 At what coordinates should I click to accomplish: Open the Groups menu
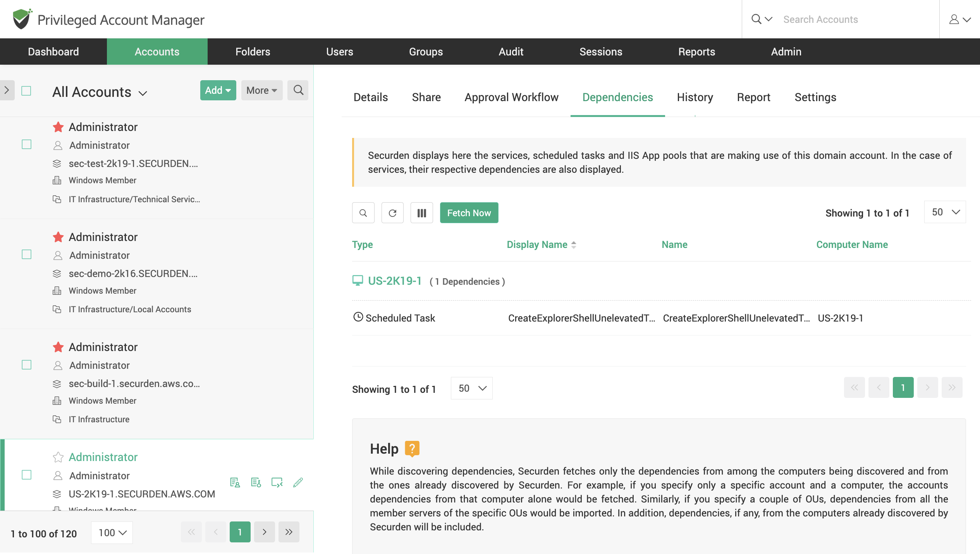tap(426, 52)
